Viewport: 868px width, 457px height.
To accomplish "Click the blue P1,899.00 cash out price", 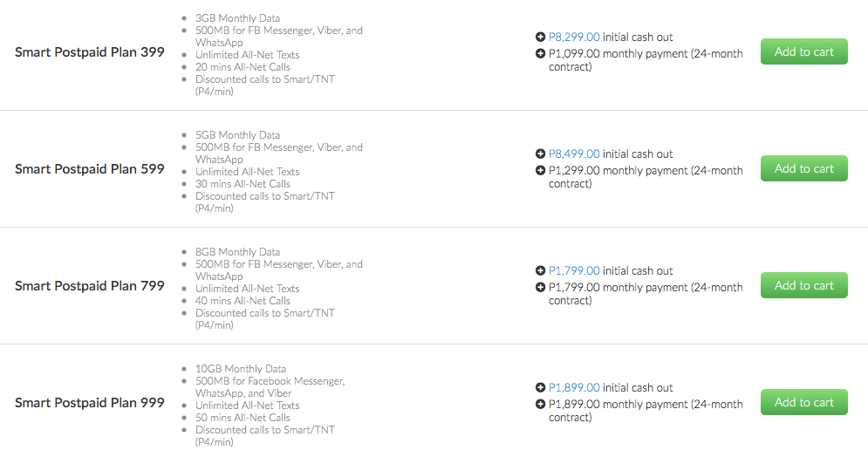I will pos(574,388).
